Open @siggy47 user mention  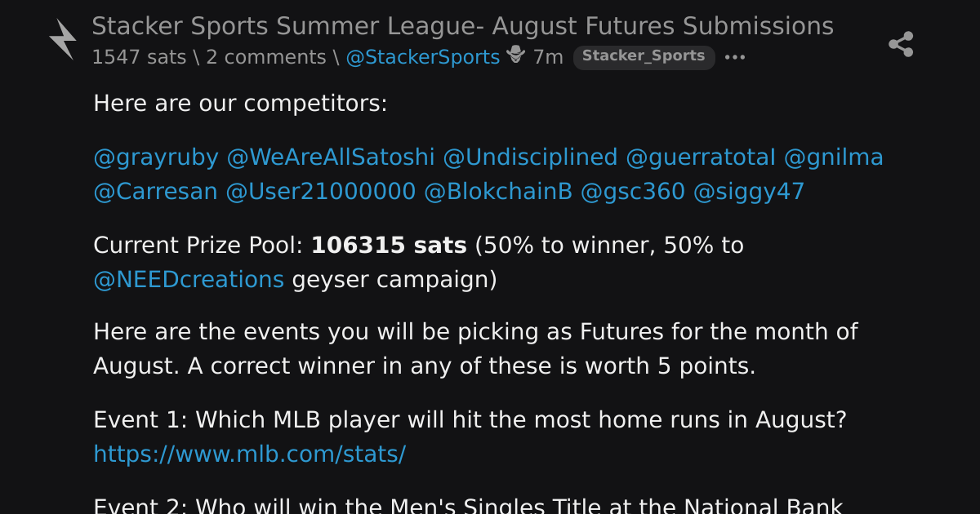point(749,192)
